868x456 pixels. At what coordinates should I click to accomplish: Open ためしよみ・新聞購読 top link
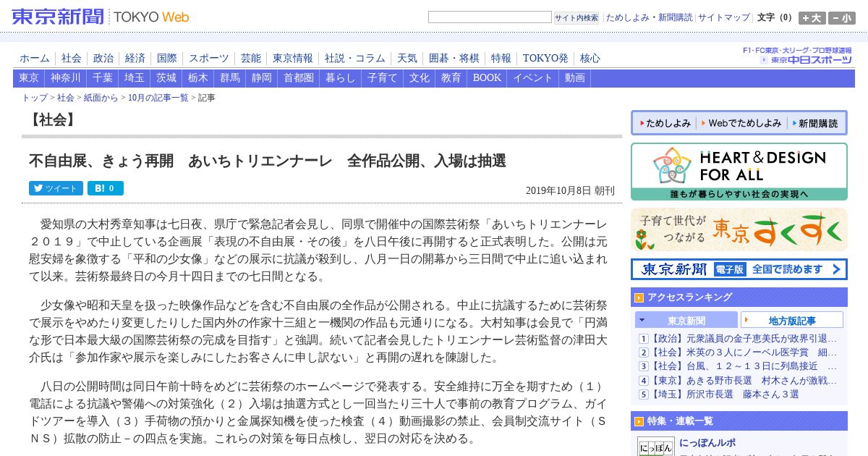tap(649, 17)
